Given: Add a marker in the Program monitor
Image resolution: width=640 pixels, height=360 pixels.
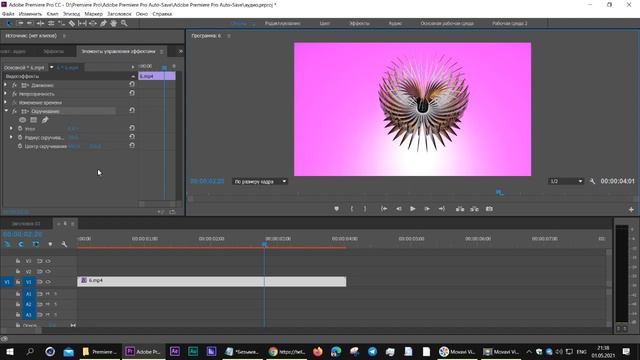Looking at the screenshot, I should click(x=336, y=209).
